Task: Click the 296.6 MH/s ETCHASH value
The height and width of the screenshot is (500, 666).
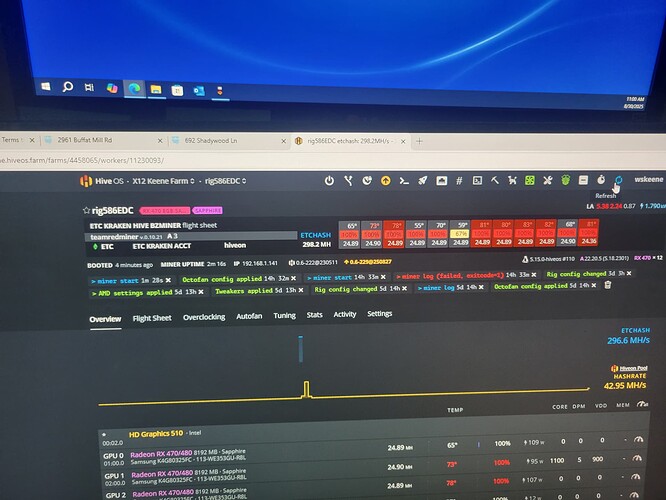Action: tap(628, 340)
